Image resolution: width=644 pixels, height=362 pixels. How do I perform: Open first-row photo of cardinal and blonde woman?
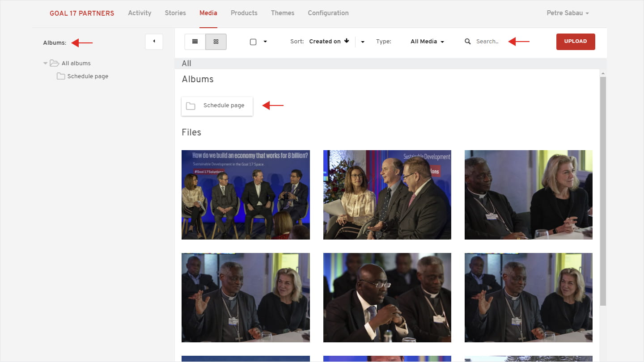[529, 195]
